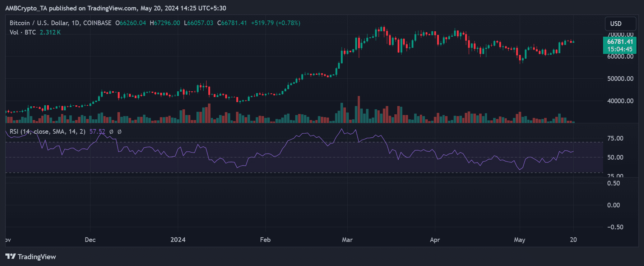Click the 0.00 axis label
644x266 pixels.
coord(613,205)
